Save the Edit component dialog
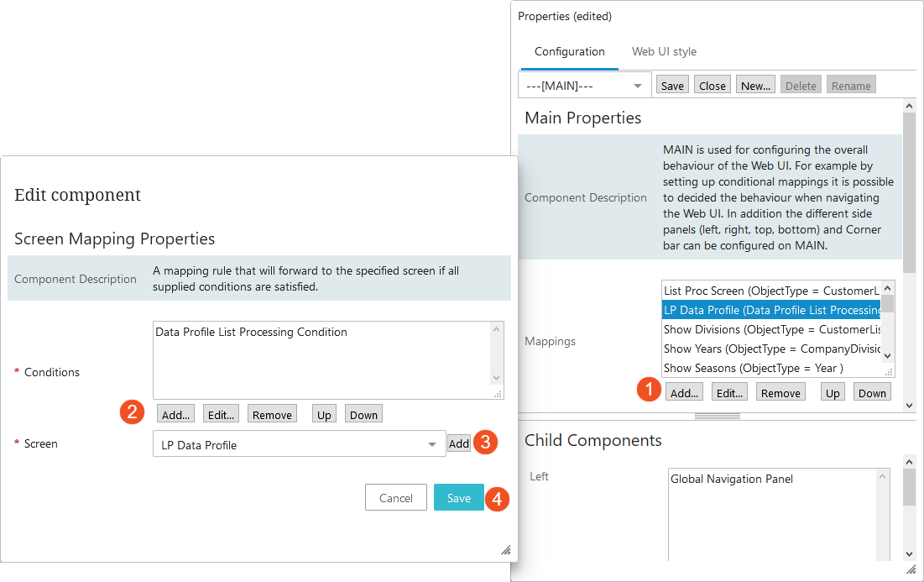The image size is (924, 582). click(x=458, y=497)
